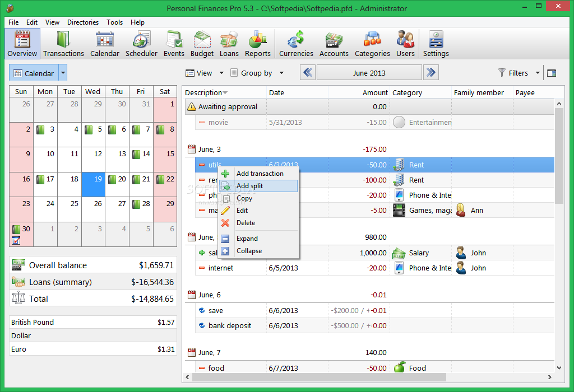Choose Collapse in context menu
574x392 pixels.
point(258,251)
